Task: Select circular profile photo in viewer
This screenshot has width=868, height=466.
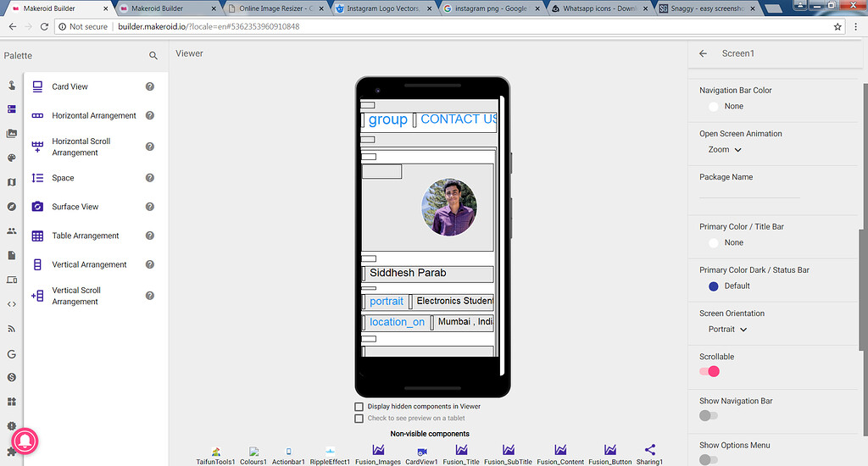Action: [449, 208]
